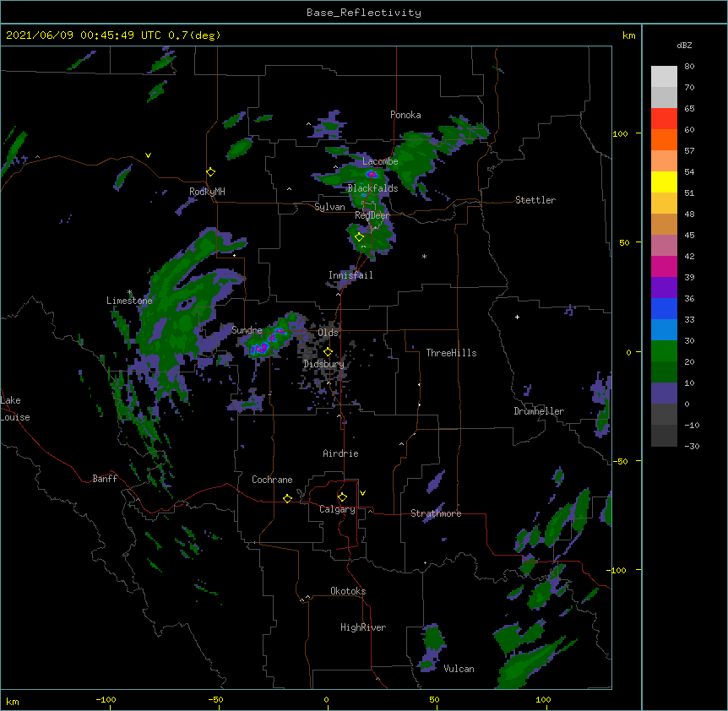Screen dimensions: 728x711
Task: Pick the red 60-65 dBZ legend swatch
Action: click(x=664, y=118)
